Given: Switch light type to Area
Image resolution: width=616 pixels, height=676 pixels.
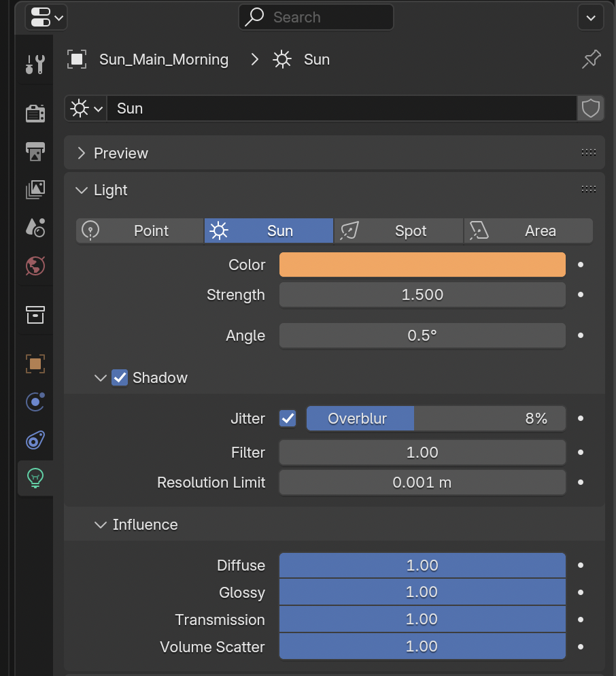Looking at the screenshot, I should click(529, 231).
